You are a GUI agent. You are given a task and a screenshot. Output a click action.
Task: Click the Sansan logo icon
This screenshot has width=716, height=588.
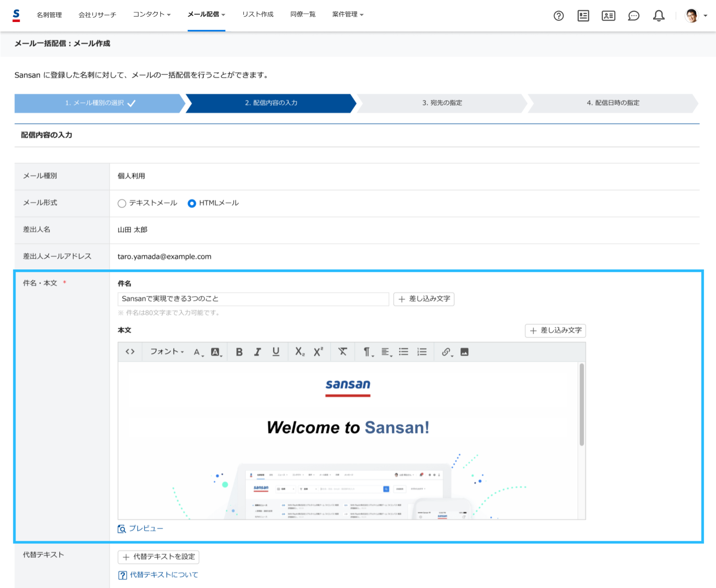pos(16,15)
